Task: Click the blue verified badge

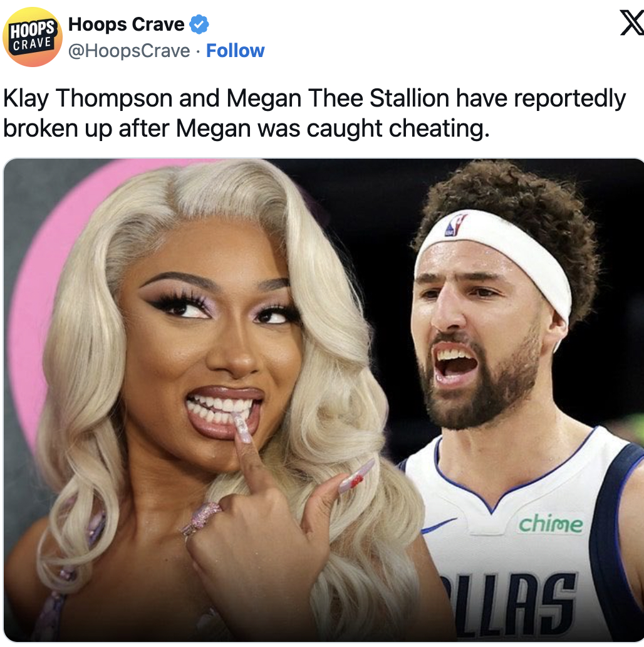Action: point(199,24)
